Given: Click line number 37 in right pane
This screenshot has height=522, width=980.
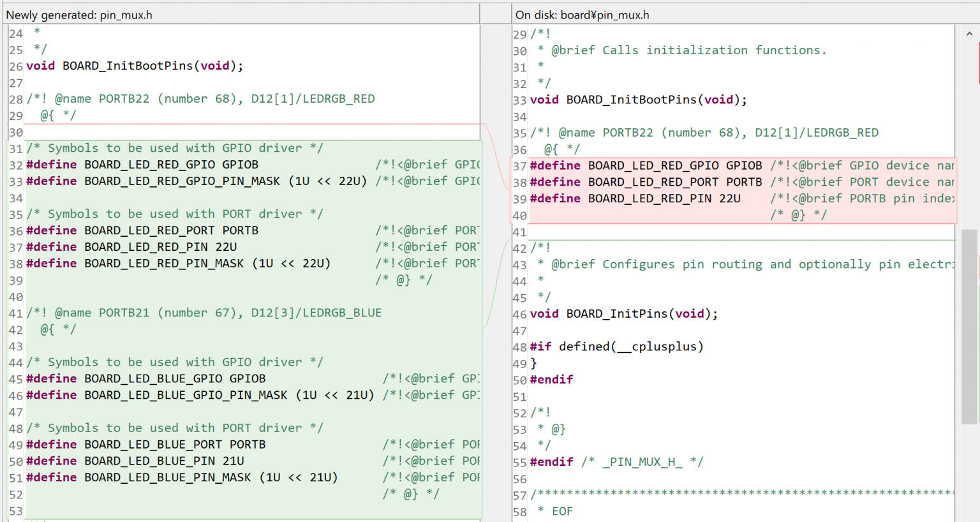Looking at the screenshot, I should [x=520, y=166].
